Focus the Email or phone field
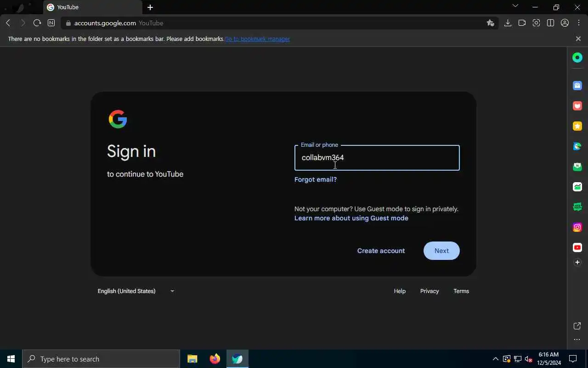The width and height of the screenshot is (588, 368). pos(377,158)
